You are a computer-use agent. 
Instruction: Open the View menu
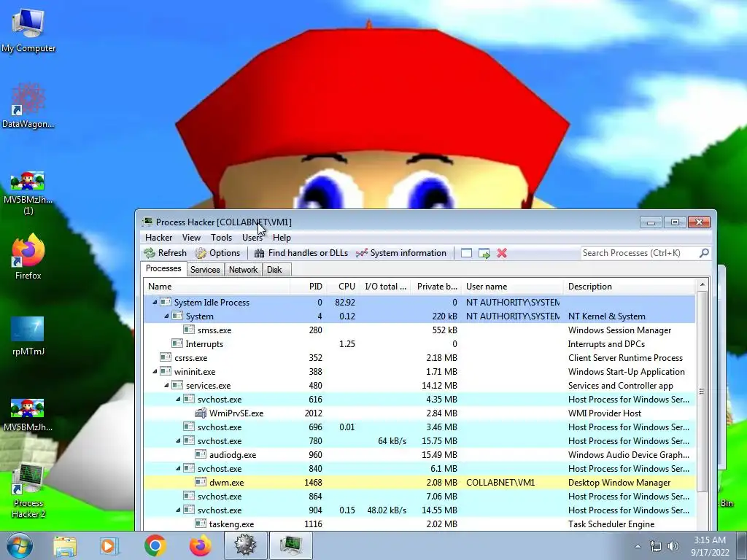pyautogui.click(x=191, y=238)
